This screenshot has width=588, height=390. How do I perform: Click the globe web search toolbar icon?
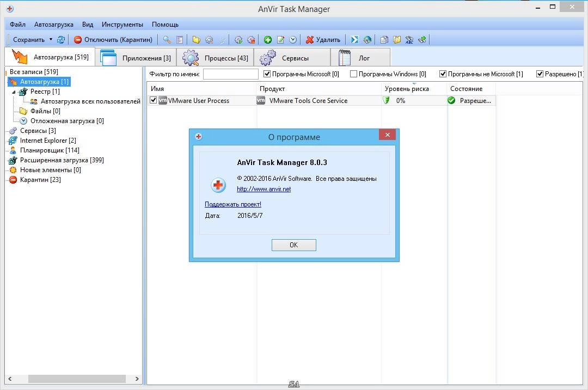(x=367, y=39)
